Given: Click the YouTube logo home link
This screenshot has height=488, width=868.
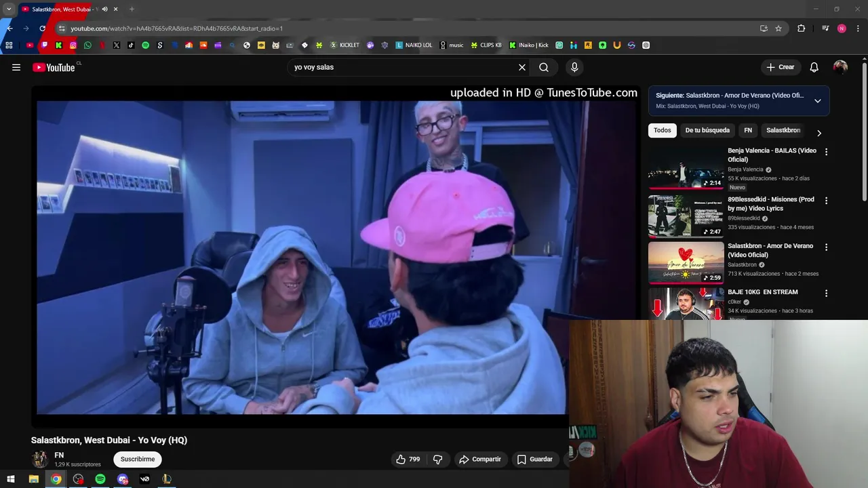Looking at the screenshot, I should [54, 67].
